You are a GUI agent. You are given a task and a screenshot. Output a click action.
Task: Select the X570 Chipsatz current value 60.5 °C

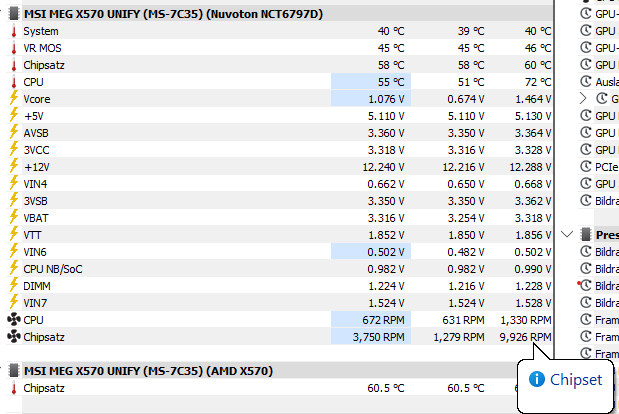coord(386,388)
